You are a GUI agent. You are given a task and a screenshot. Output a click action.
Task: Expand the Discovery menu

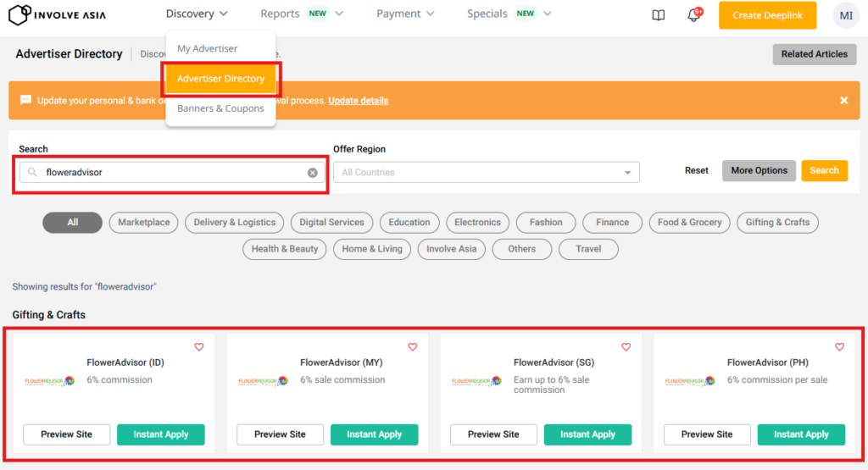tap(197, 14)
